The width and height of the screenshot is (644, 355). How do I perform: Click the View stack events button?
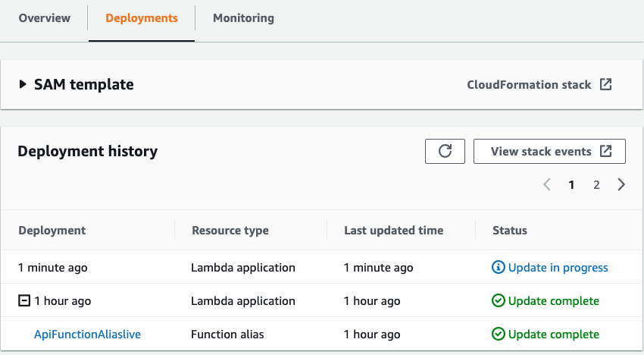[x=549, y=152]
